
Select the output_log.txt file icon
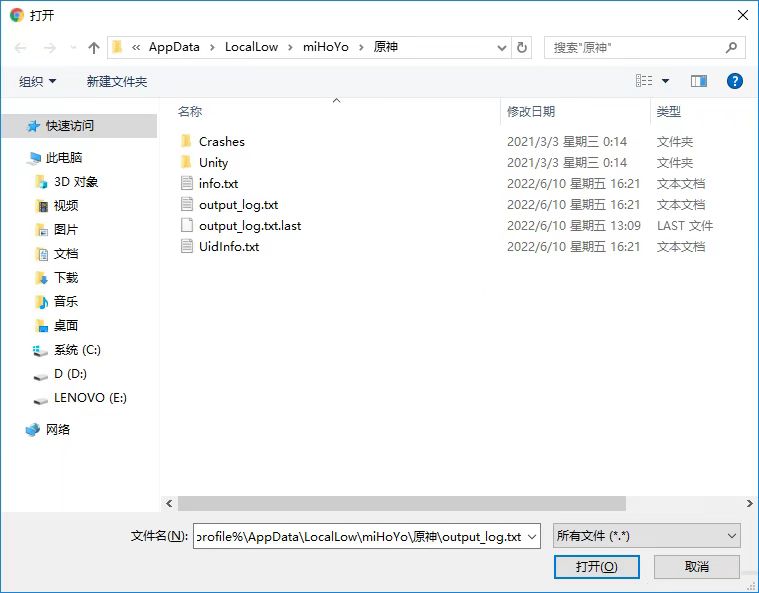pos(186,204)
